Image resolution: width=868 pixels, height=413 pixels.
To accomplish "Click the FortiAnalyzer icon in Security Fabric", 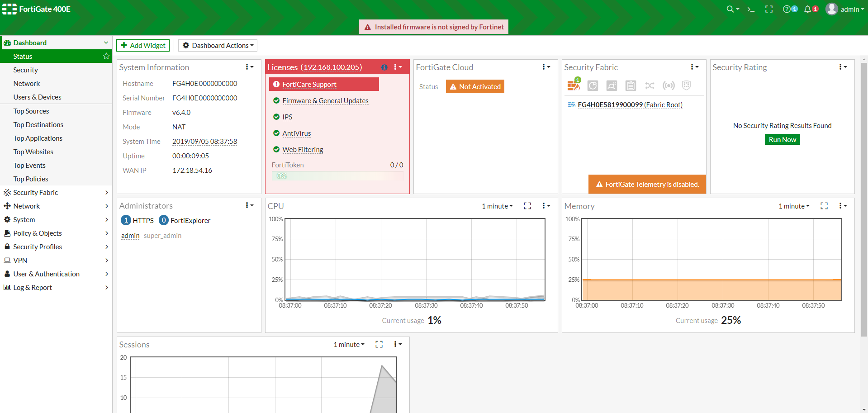I will pos(593,85).
